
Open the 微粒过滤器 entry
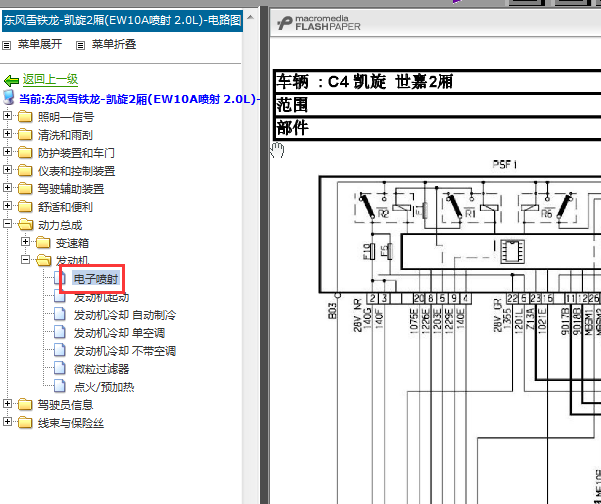click(102, 369)
